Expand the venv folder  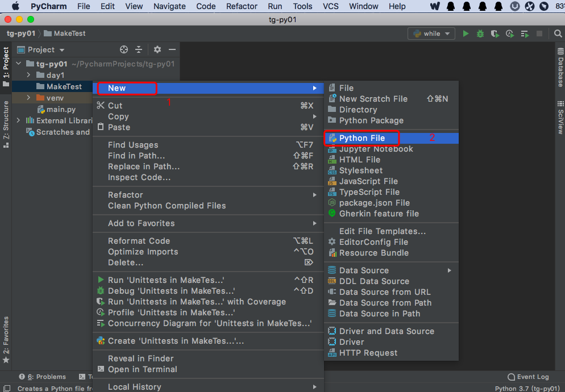pyautogui.click(x=28, y=98)
